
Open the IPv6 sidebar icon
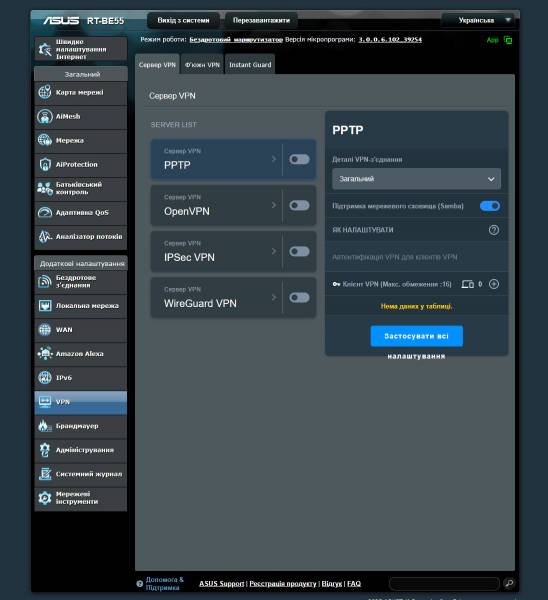pos(45,378)
